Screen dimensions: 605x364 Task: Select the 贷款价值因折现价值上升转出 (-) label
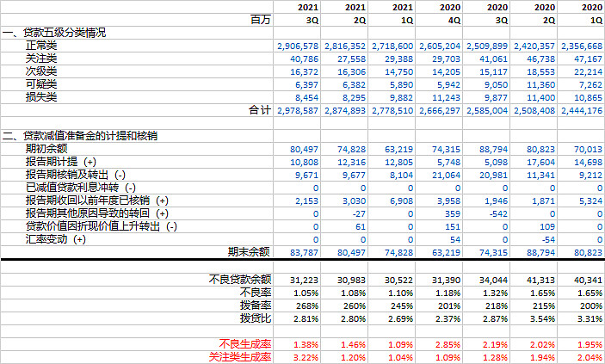102,226
